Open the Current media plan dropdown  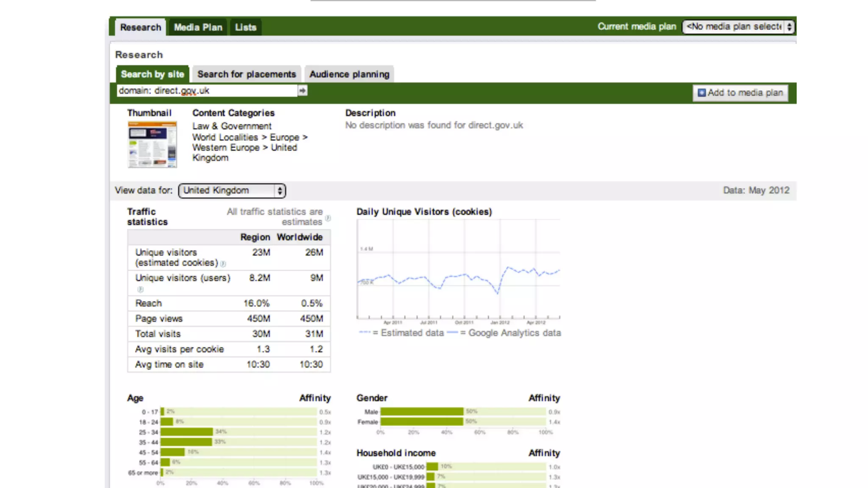(738, 27)
